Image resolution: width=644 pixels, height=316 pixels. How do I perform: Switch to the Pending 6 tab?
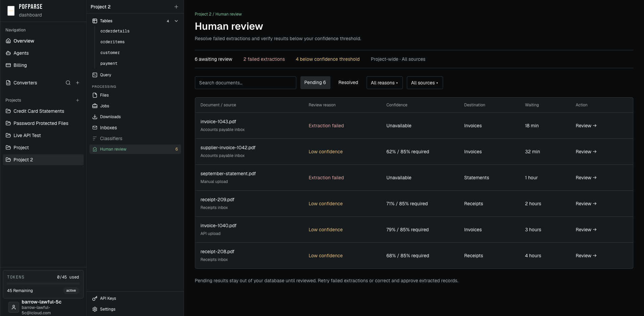(x=315, y=83)
